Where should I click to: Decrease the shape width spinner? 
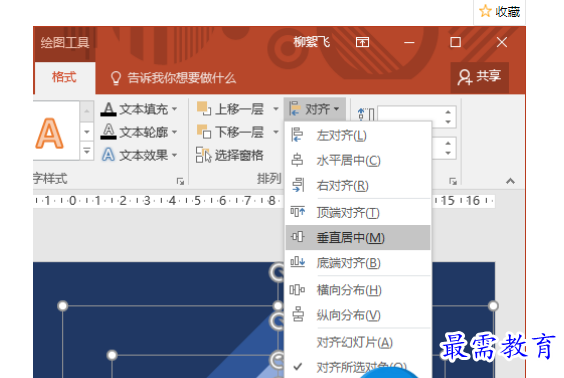pyautogui.click(x=448, y=153)
